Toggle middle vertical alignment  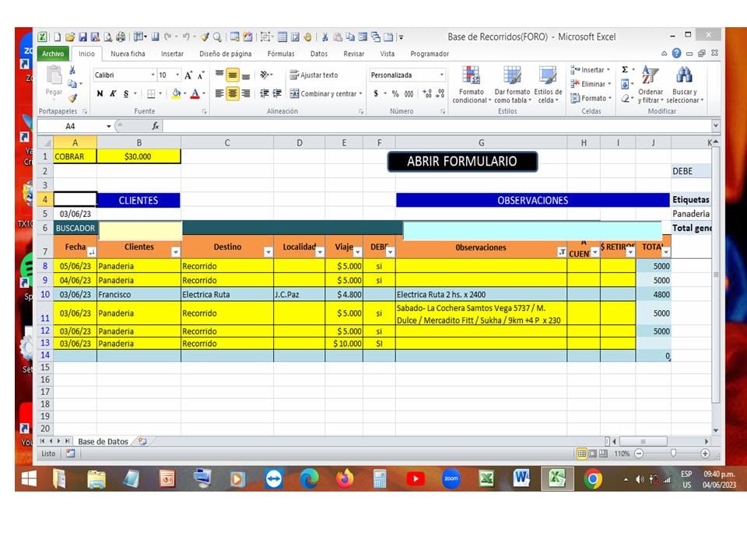(233, 75)
